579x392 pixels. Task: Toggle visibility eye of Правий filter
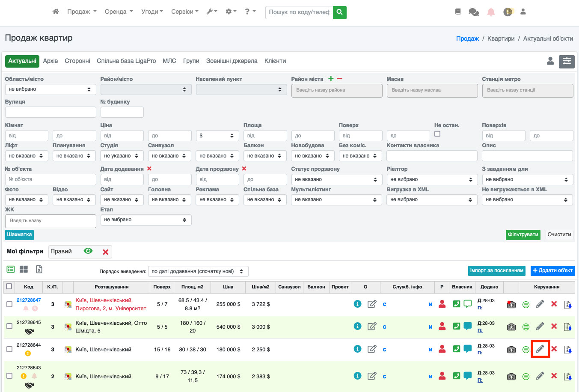(88, 251)
